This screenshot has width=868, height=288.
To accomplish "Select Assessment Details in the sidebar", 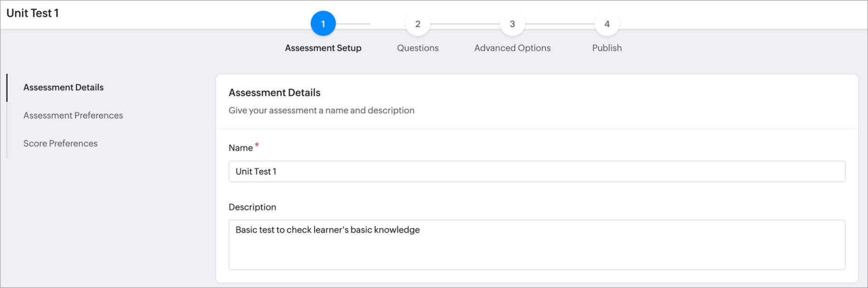I will (x=63, y=87).
